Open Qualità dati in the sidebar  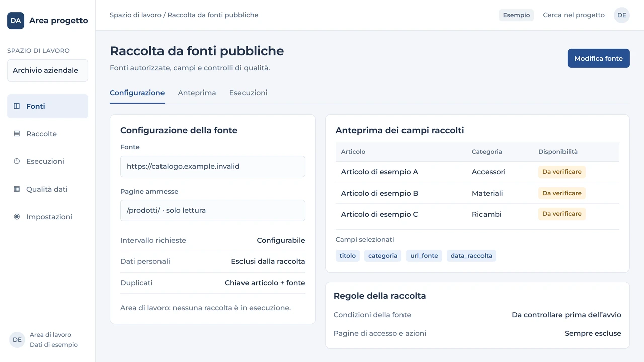point(47,189)
